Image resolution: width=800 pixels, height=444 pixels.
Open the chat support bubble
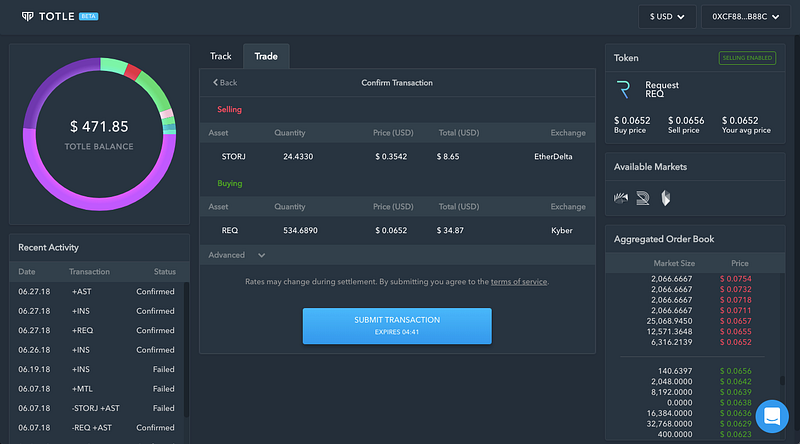[x=772, y=416]
